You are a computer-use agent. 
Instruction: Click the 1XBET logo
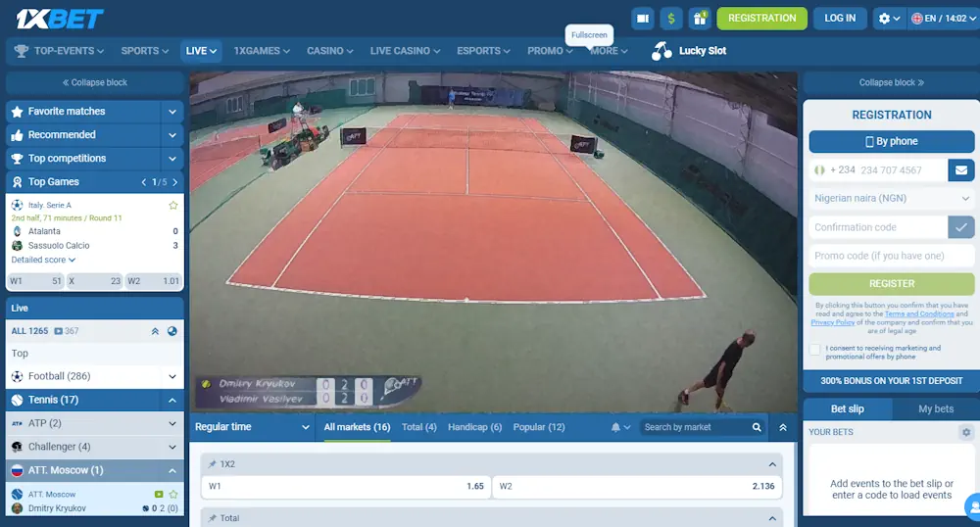[x=60, y=20]
